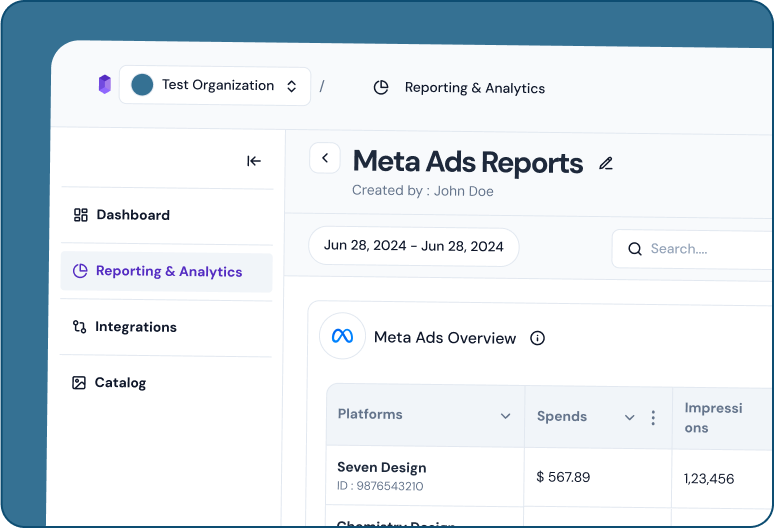Open the Spends column three-dot menu

pyautogui.click(x=653, y=418)
